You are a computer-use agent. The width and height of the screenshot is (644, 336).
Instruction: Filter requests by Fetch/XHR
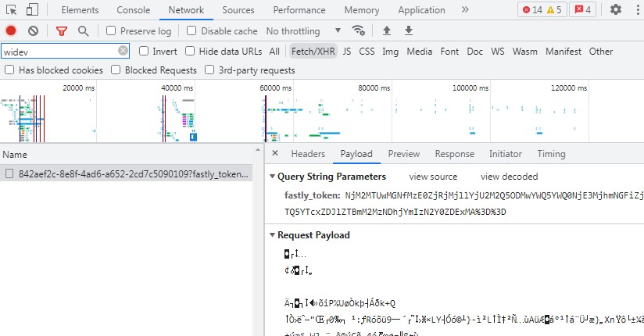click(x=313, y=52)
